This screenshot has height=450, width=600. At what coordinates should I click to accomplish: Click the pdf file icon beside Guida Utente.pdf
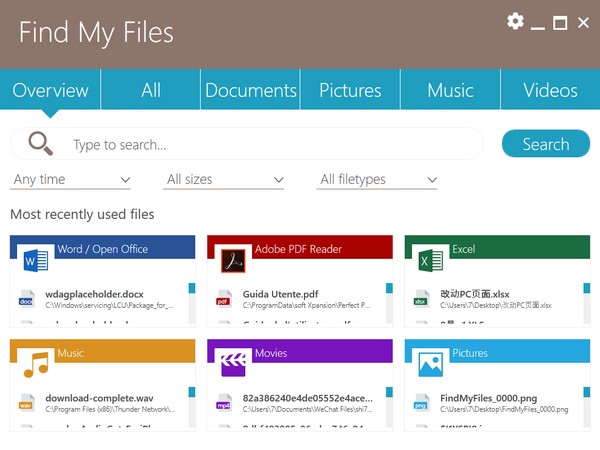[x=224, y=299]
